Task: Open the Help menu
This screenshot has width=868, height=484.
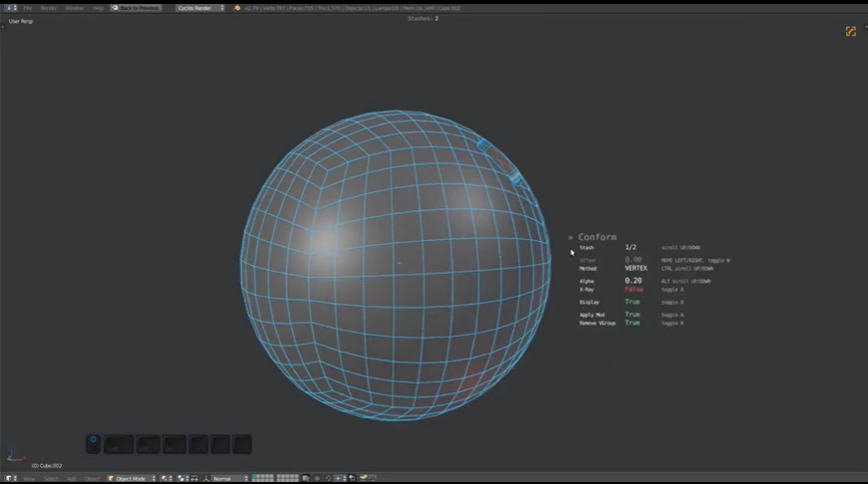Action: point(98,8)
